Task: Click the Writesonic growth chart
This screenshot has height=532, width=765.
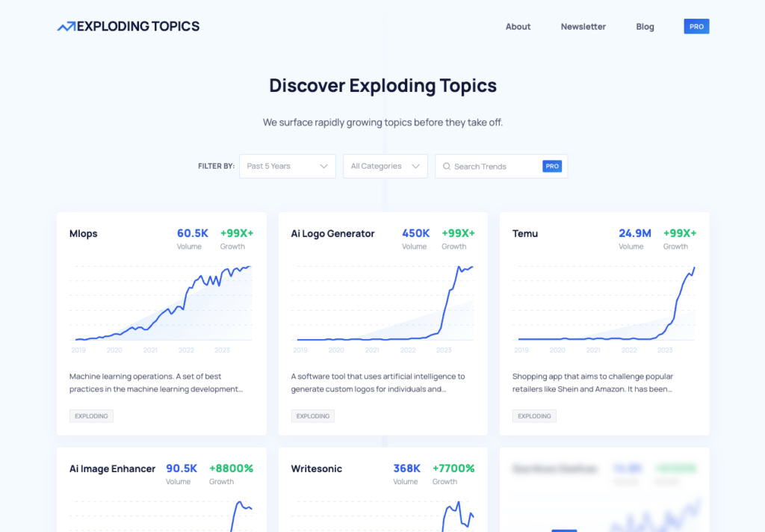Action: coord(382,516)
